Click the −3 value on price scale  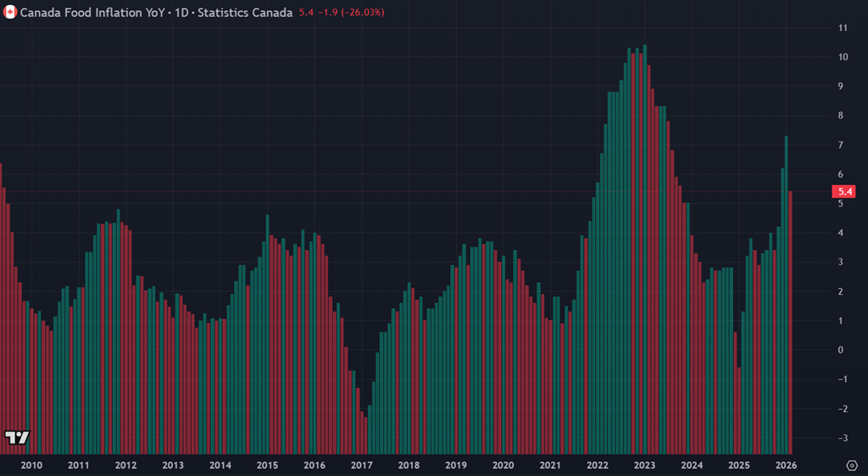[843, 438]
